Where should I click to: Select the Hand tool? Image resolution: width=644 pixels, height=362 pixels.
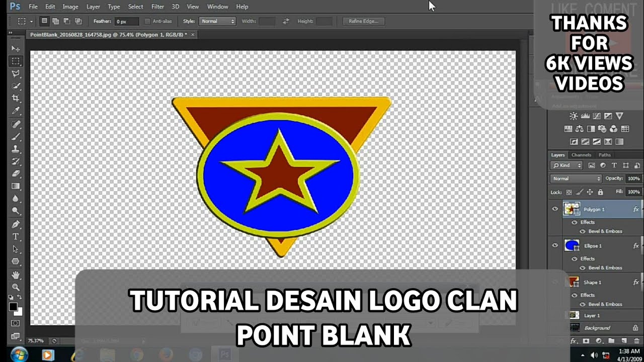16,275
